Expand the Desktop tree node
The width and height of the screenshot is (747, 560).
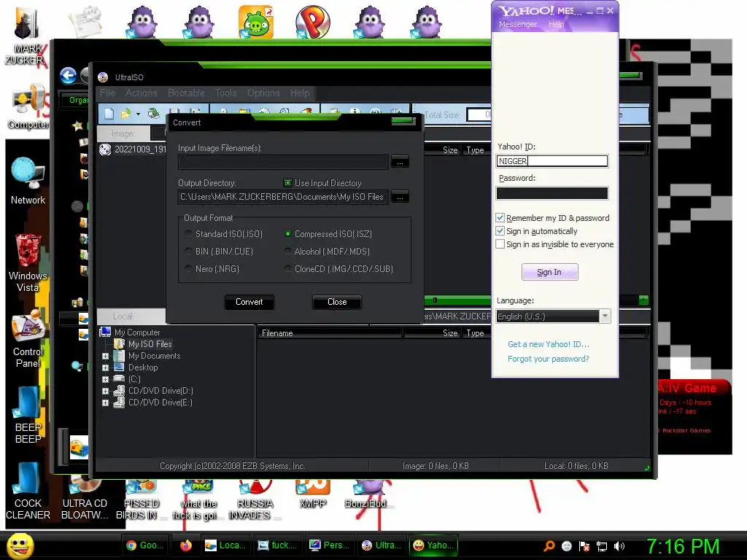105,367
